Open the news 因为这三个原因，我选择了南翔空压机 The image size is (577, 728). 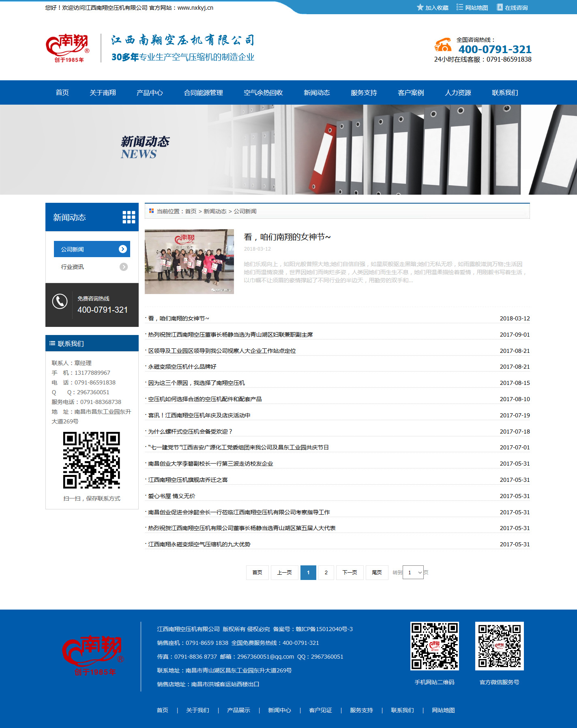(196, 383)
